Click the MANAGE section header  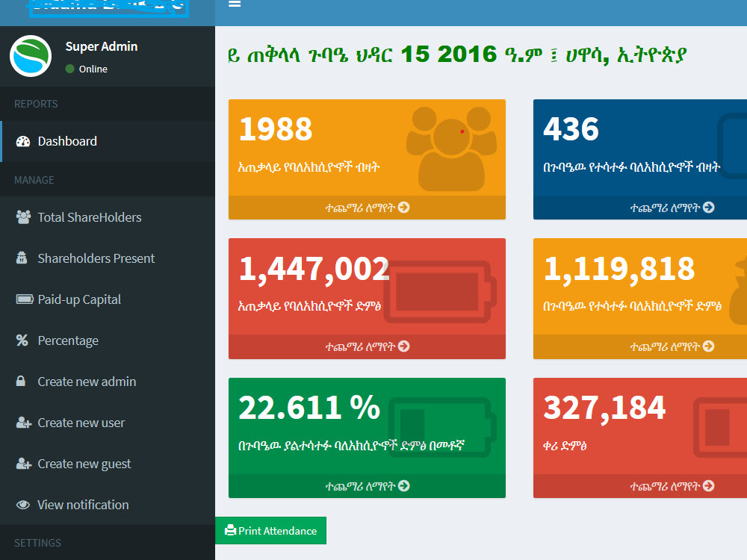[x=34, y=180]
